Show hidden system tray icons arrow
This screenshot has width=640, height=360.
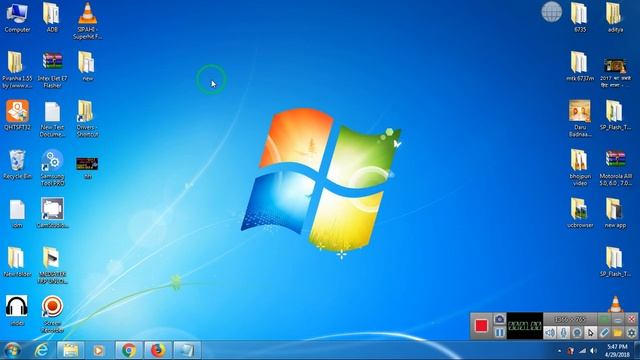coord(559,351)
